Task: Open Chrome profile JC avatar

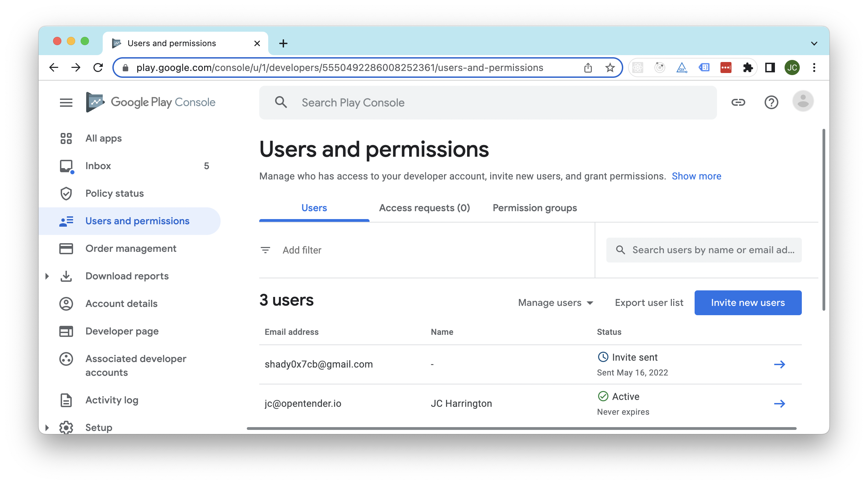Action: point(792,68)
